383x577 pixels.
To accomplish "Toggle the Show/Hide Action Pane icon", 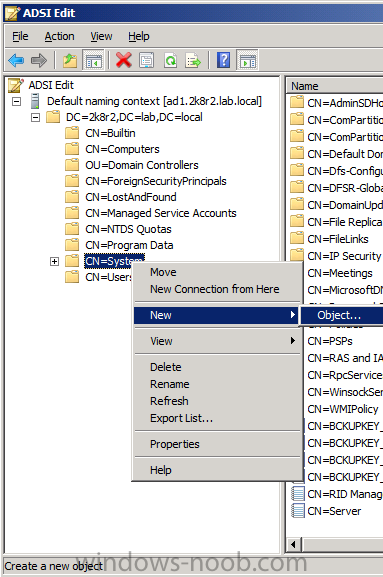I will (248, 60).
